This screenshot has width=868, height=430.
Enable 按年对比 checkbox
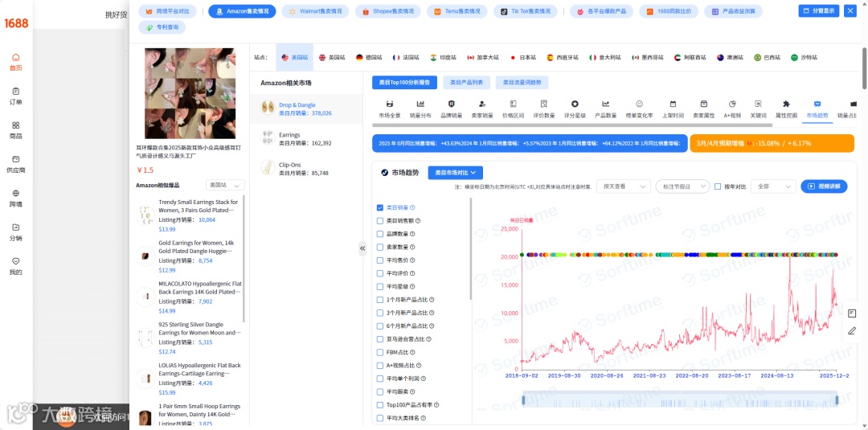pyautogui.click(x=718, y=186)
